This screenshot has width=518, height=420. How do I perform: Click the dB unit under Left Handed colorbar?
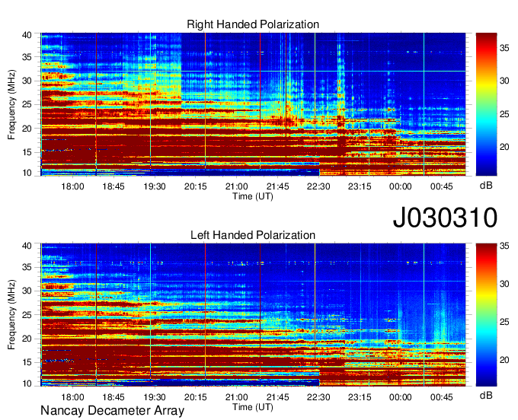[486, 396]
